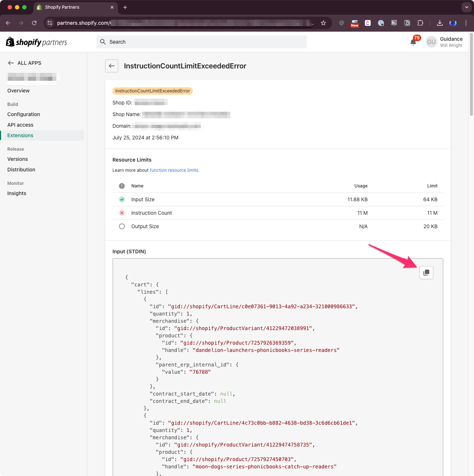This screenshot has width=474, height=476.
Task: Copy the Input (STDIN) JSON to clipboard
Action: 426,273
